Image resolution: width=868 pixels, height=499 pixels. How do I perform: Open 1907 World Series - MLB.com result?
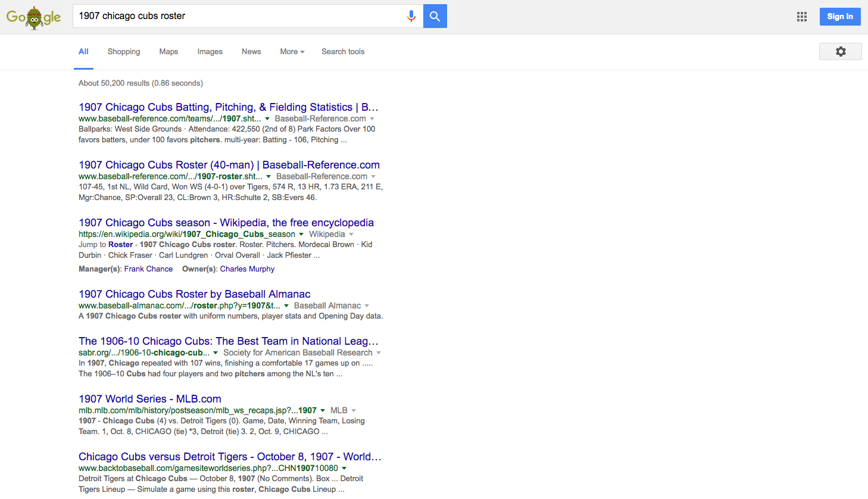tap(150, 399)
